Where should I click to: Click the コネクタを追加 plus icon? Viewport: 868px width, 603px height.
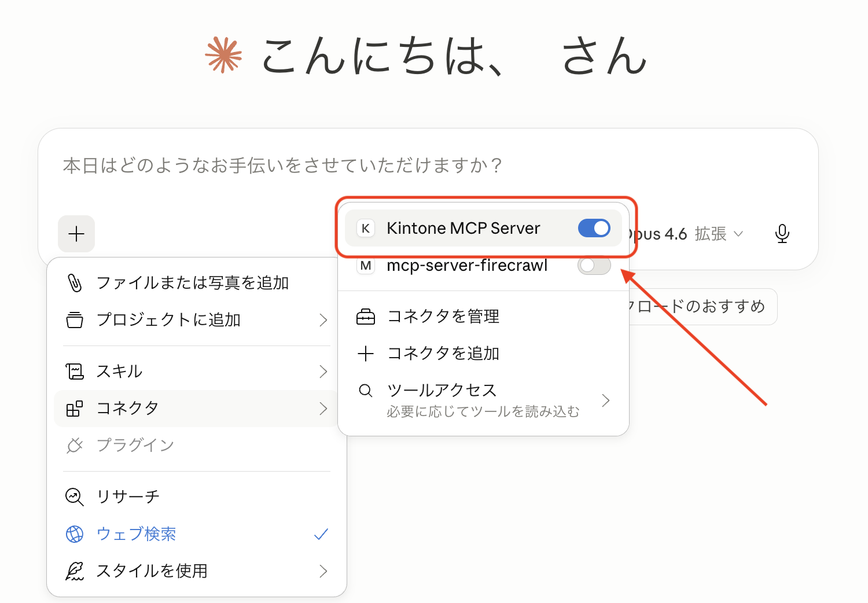(366, 354)
